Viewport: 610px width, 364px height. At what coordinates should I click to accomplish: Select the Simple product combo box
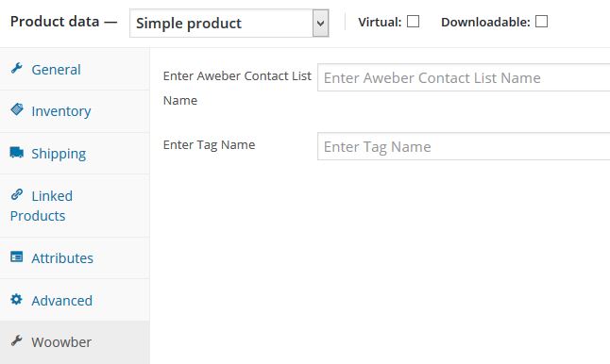coord(229,24)
